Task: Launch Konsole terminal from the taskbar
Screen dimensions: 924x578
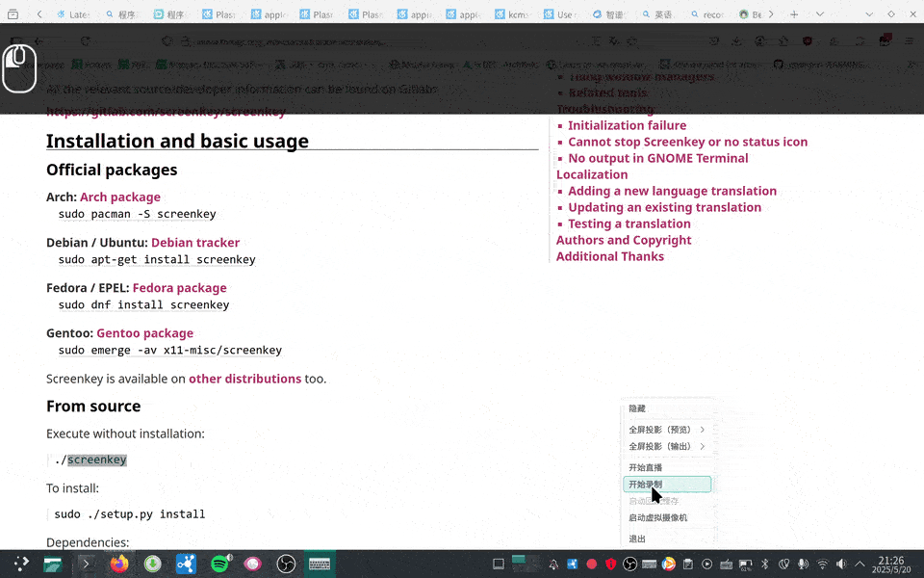Action: tap(86, 564)
